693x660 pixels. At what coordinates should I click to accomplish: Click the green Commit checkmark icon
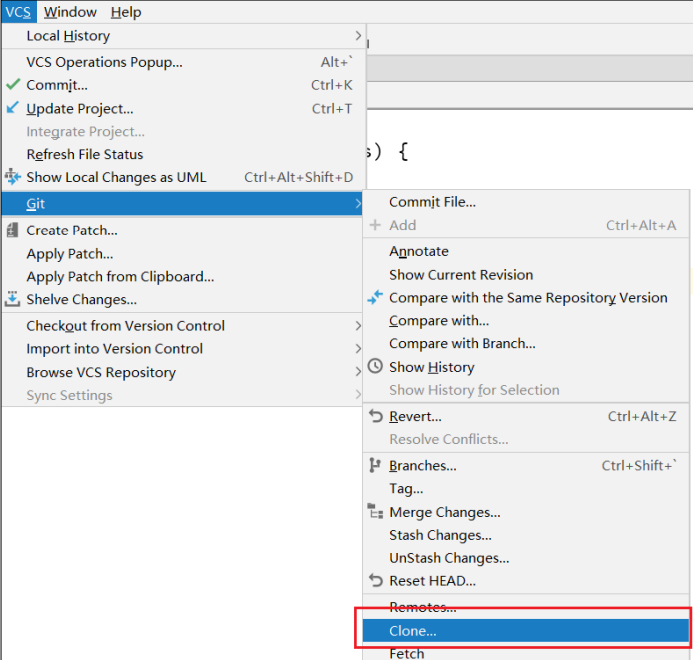13,85
